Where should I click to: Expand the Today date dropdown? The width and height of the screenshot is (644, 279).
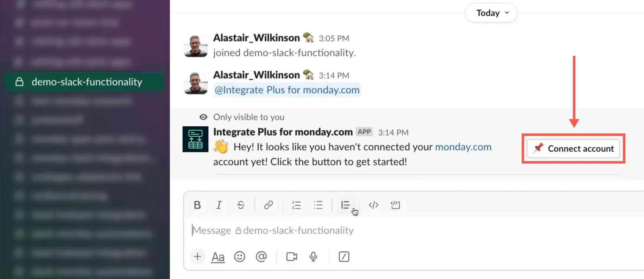[x=491, y=13]
